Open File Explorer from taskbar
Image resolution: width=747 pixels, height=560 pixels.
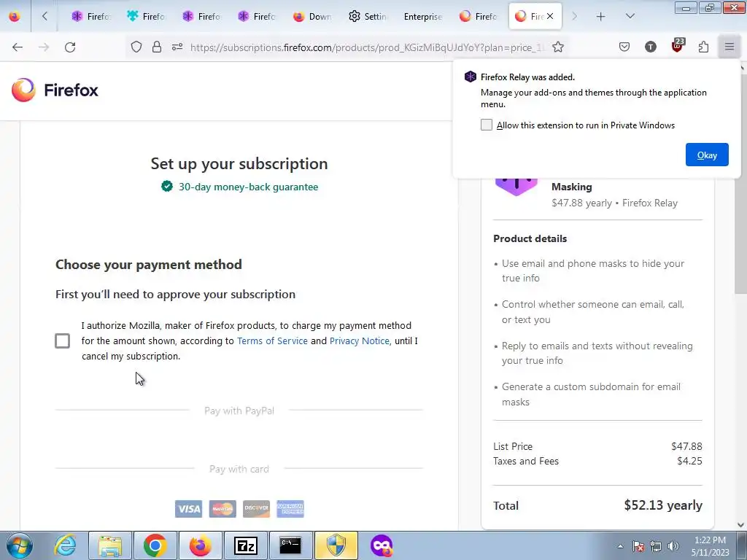tap(109, 545)
